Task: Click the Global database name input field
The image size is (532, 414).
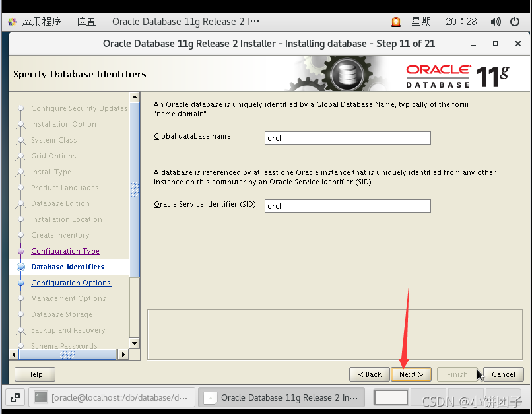Action: (347, 138)
